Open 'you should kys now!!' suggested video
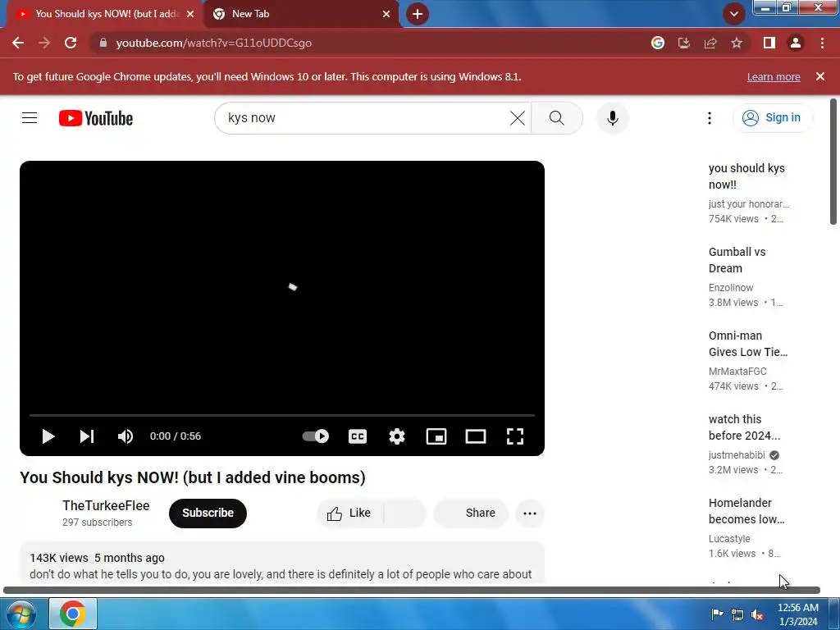This screenshot has width=840, height=630. pyautogui.click(x=746, y=176)
